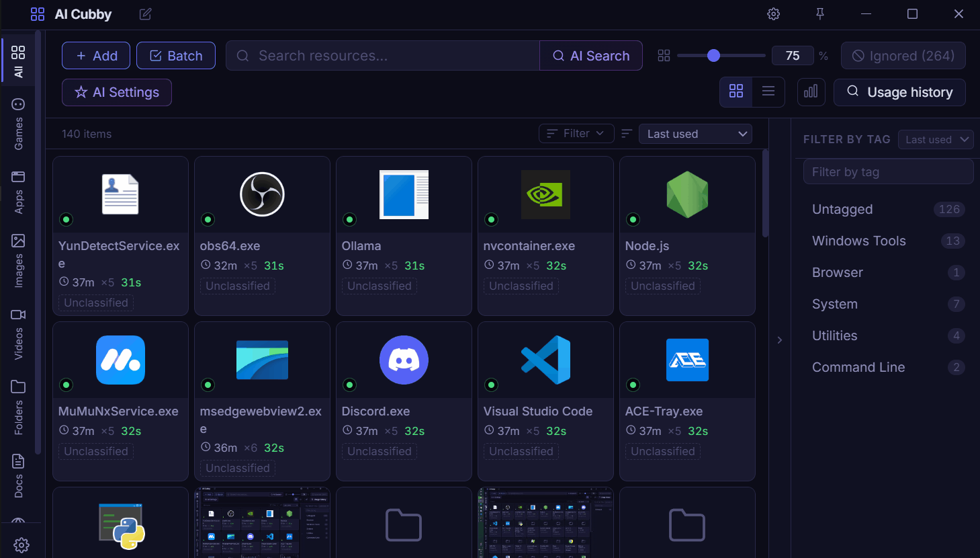The image size is (980, 558).
Task: Show Ignored (264) items
Action: click(903, 56)
